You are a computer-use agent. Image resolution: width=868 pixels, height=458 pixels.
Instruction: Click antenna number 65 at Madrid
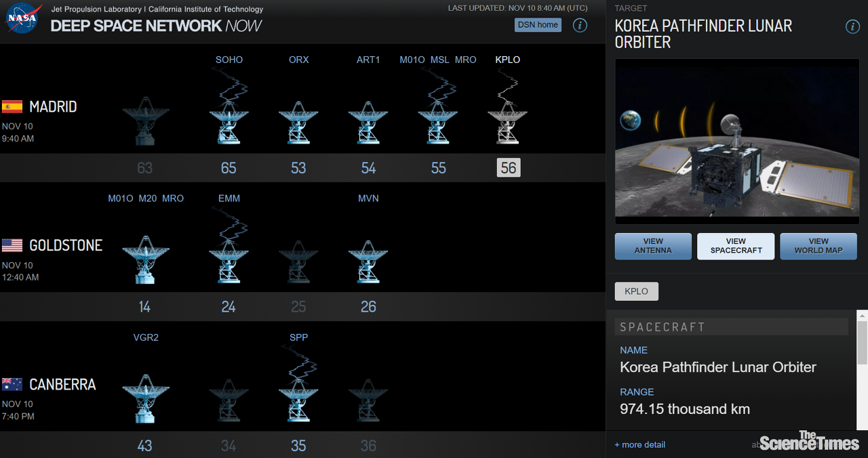tap(229, 168)
